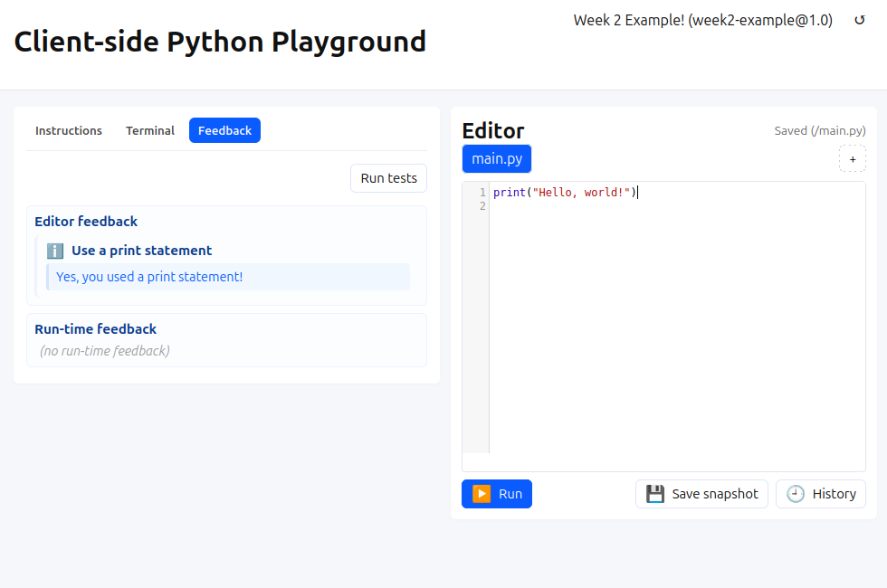Image resolution: width=887 pixels, height=588 pixels.
Task: Click the Run tests button
Action: point(388,178)
